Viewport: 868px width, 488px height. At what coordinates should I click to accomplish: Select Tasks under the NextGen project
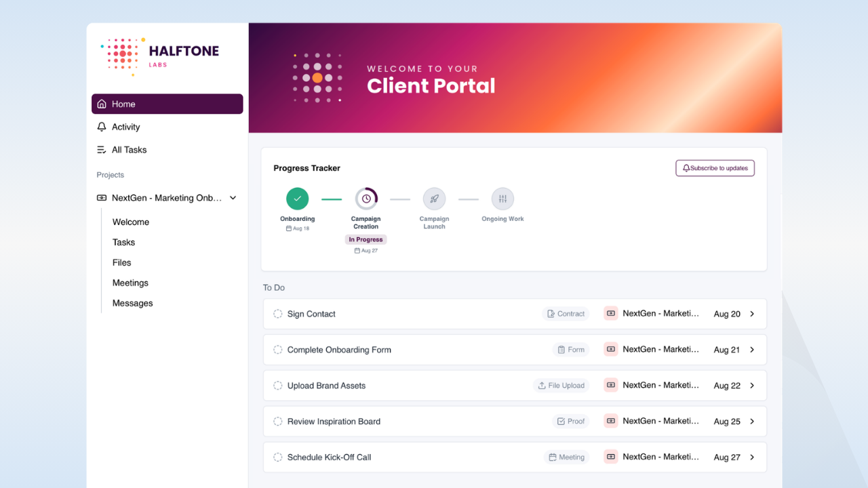(123, 243)
